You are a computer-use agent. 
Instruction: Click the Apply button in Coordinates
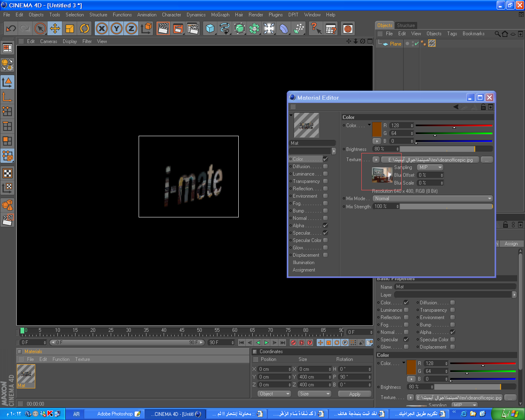355,394
